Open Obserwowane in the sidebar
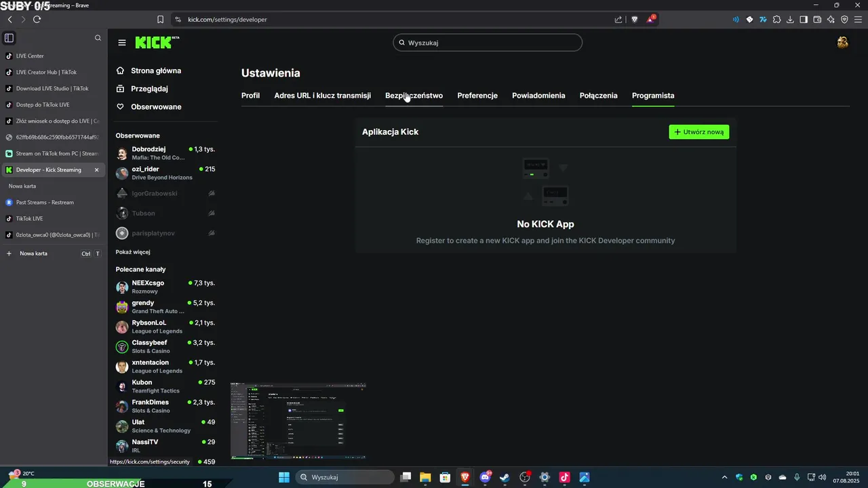Image resolution: width=868 pixels, height=488 pixels. (x=149, y=107)
